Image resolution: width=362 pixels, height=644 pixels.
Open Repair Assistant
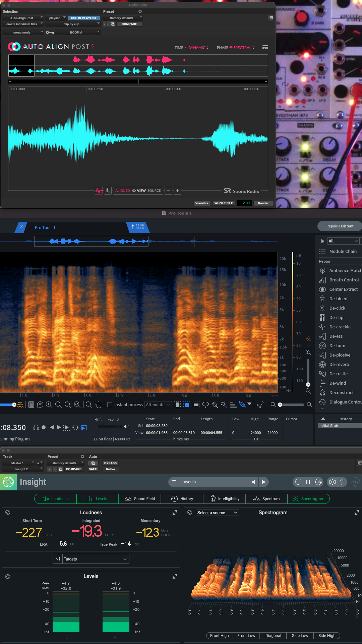pos(340,226)
